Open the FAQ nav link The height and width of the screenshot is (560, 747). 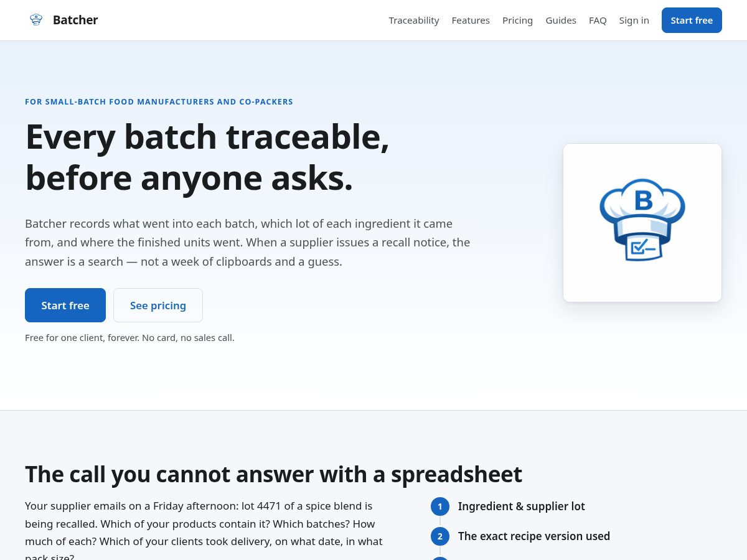[x=598, y=21]
